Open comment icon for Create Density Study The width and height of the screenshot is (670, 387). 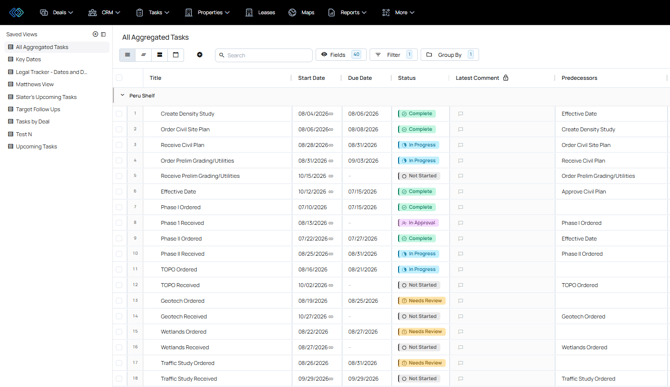click(460, 114)
